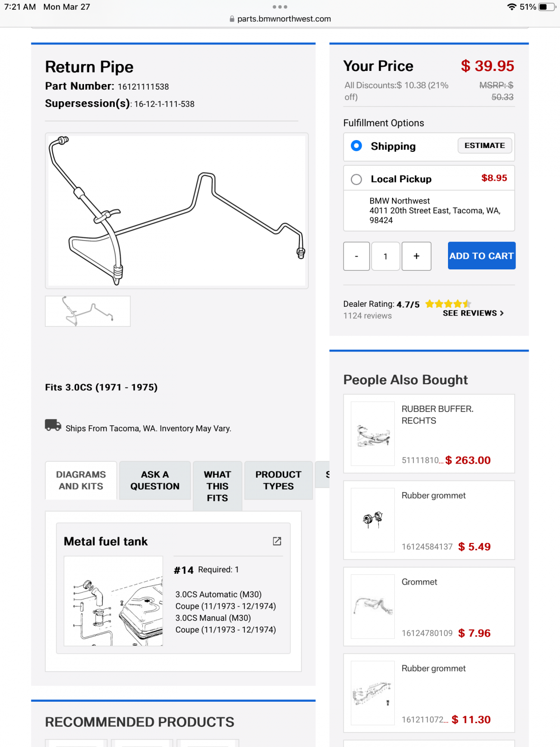Tap the Wi-Fi status icon
Viewport: 560px width, 747px height.
[x=511, y=7]
